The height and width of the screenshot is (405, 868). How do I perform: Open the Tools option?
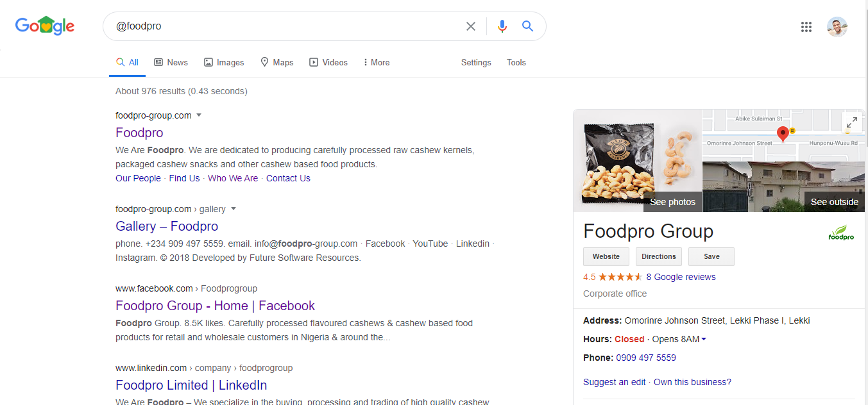[x=516, y=62]
